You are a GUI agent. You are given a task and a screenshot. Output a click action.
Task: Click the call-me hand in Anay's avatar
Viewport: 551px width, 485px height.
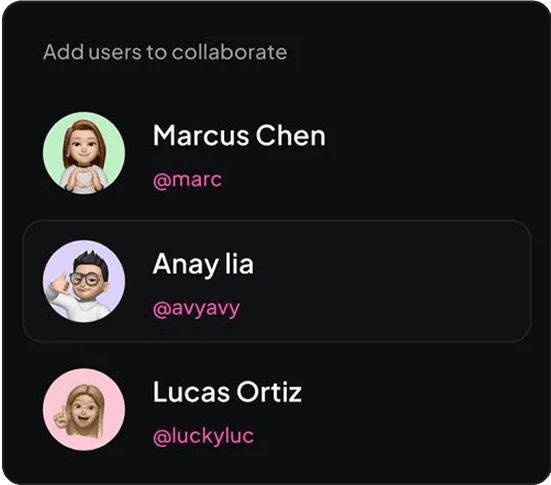(57, 283)
